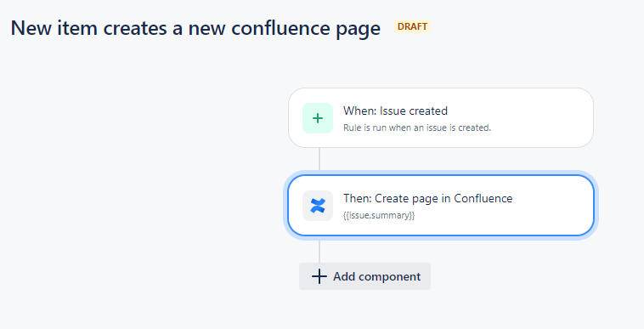Viewport: 644px width, 329px height.
Task: Click the DRAFT status badge
Action: [412, 26]
